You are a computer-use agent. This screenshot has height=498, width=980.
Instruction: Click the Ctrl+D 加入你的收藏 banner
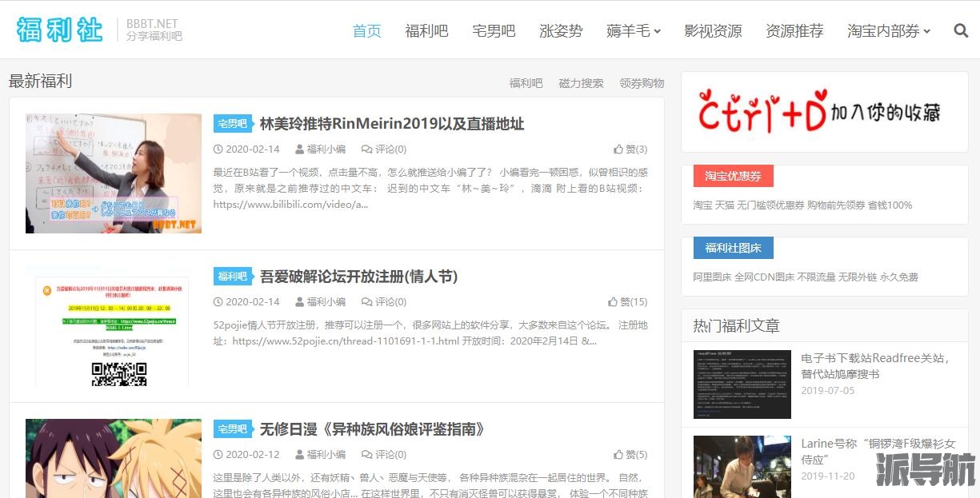[824, 113]
